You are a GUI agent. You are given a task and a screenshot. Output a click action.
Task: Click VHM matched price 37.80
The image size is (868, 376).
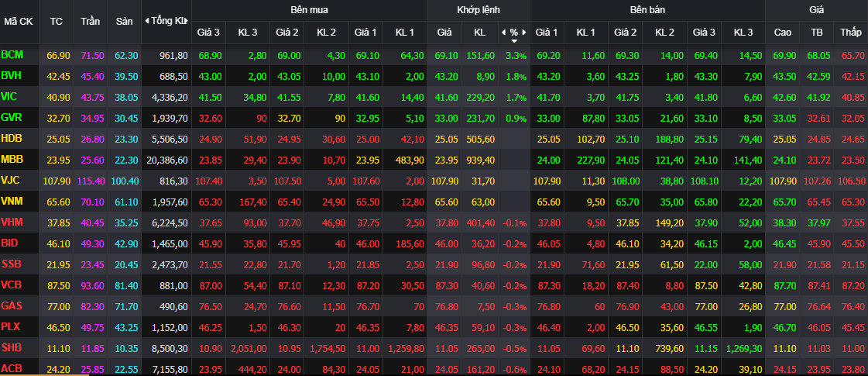click(446, 223)
